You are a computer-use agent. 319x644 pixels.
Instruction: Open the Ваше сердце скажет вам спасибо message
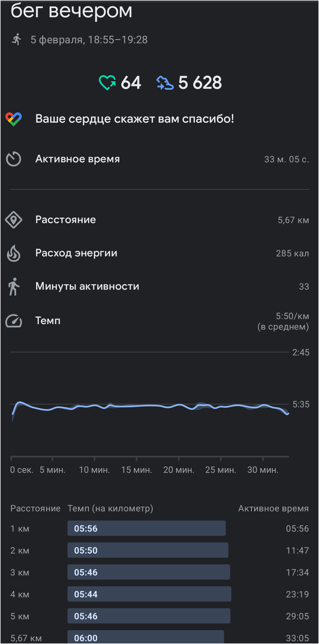(135, 119)
